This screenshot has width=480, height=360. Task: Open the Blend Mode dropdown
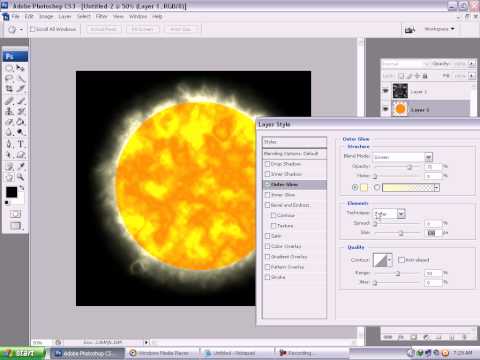(428, 157)
